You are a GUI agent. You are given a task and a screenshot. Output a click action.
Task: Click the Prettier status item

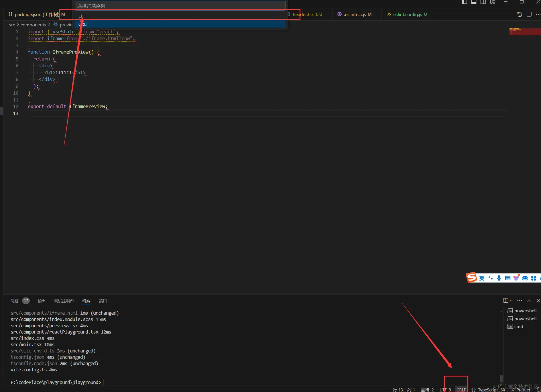click(520, 390)
